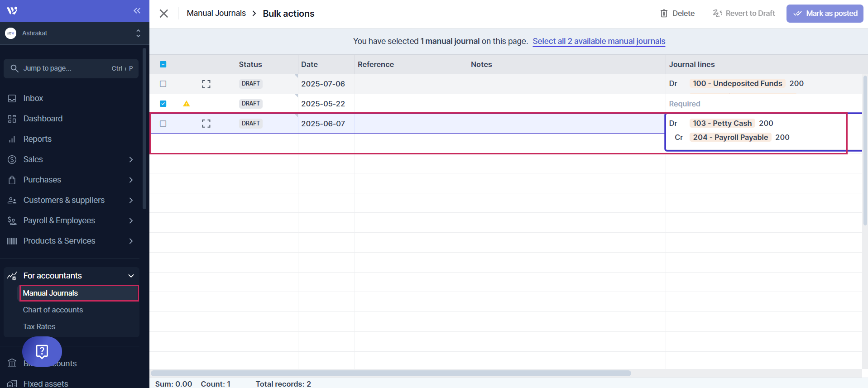Click the yellow warning icon on 2025-05-22 row
This screenshot has width=868, height=388.
(186, 104)
